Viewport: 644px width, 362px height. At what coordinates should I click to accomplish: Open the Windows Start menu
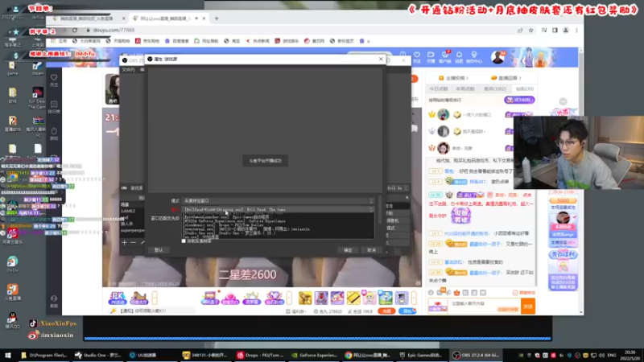pos(8,355)
